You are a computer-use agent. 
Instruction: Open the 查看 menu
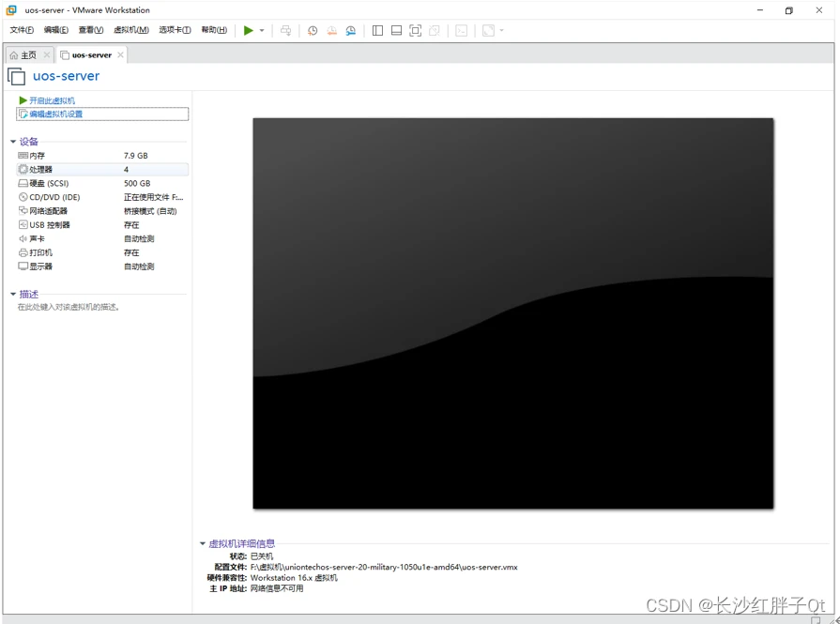[x=91, y=30]
